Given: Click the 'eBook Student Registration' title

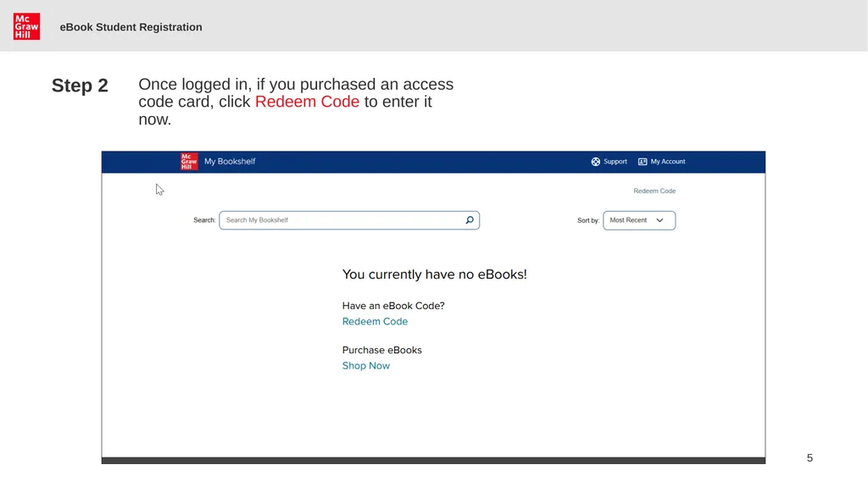Looking at the screenshot, I should (x=131, y=27).
